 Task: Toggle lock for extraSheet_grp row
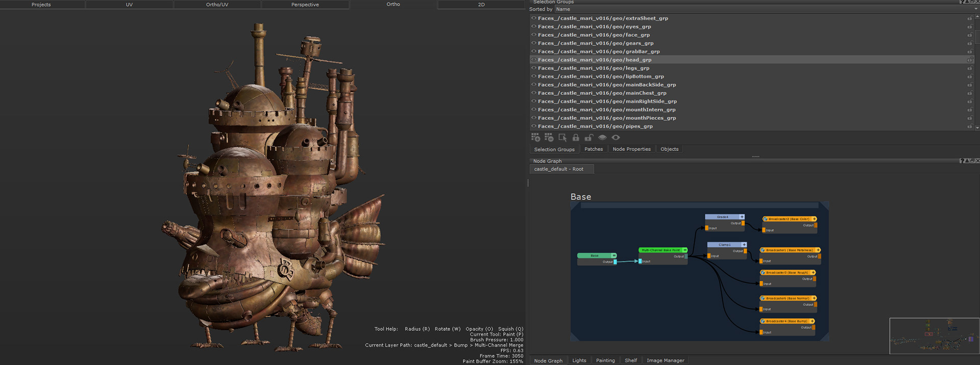pyautogui.click(x=969, y=18)
